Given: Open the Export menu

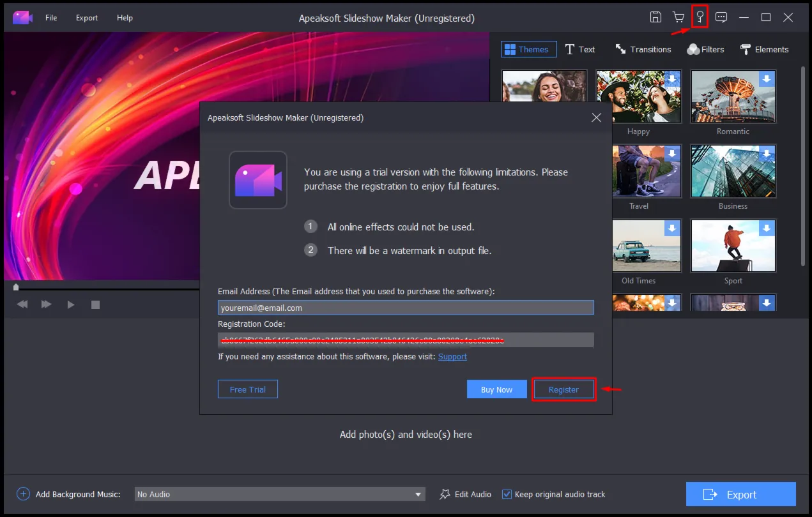Looking at the screenshot, I should (x=87, y=18).
